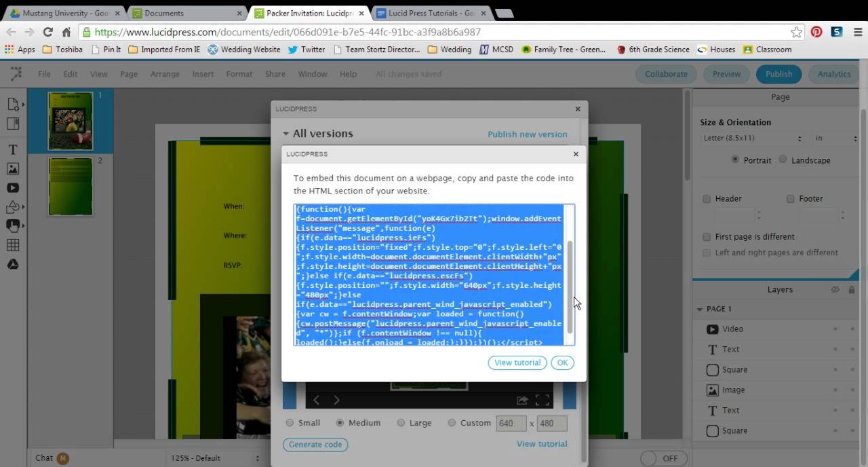Check First page is different
Screen dimensions: 868x467
[x=707, y=237]
